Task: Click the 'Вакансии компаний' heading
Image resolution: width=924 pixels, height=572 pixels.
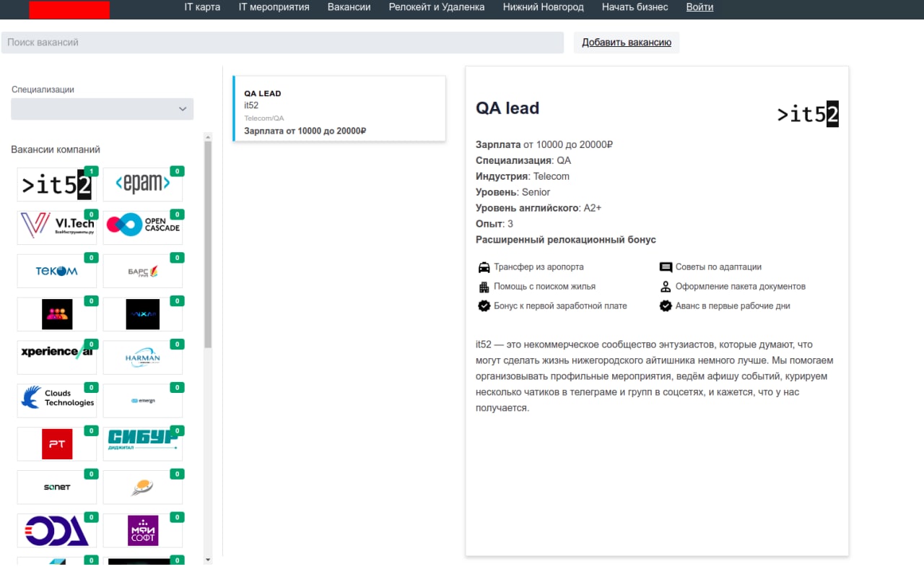Action: pos(56,149)
